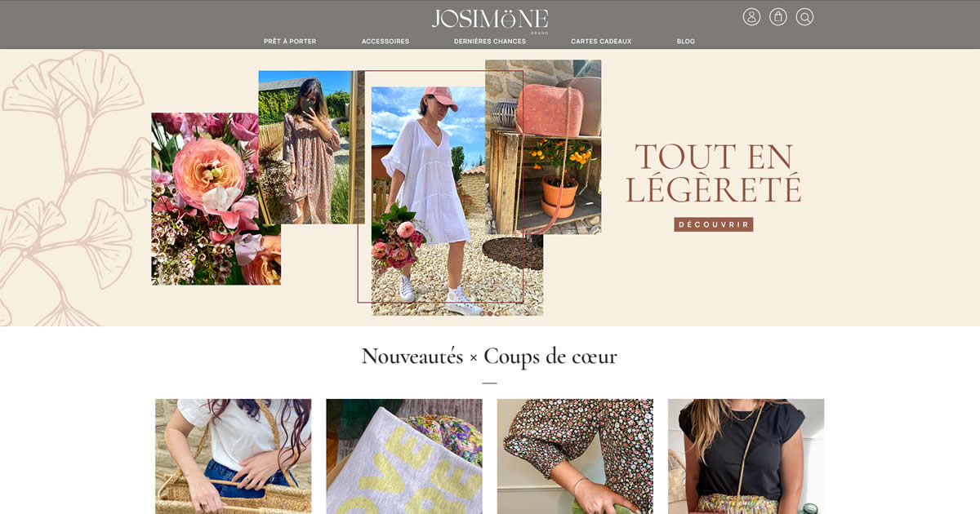Go to homepage via Josimone logo
This screenshot has width=980, height=514.
coord(490,20)
